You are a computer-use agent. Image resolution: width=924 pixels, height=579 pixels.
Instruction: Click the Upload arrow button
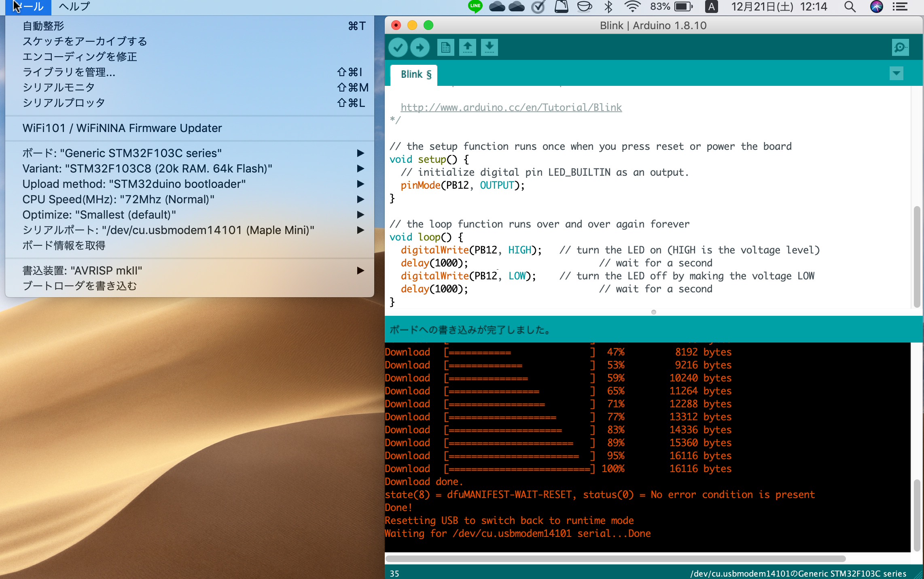(x=420, y=48)
